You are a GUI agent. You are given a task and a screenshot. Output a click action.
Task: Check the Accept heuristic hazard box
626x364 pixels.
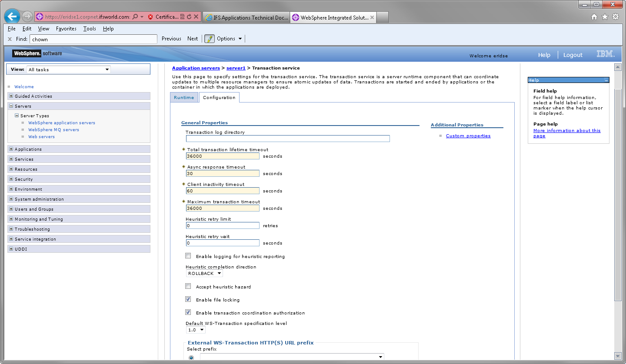(188, 286)
